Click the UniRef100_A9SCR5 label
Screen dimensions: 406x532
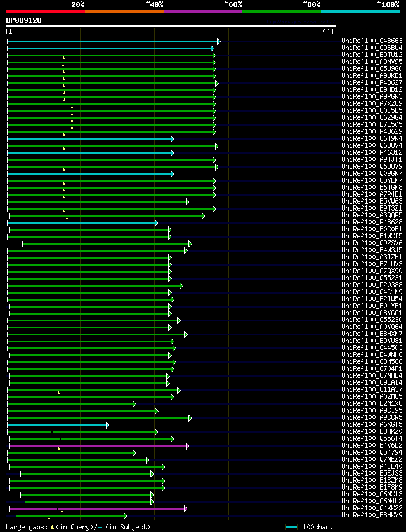(x=372, y=417)
